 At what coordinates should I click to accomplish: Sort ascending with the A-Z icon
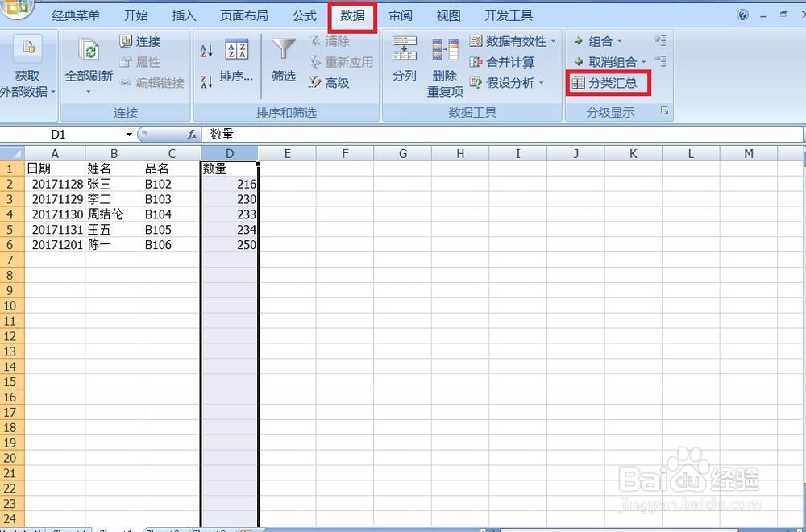tap(206, 50)
